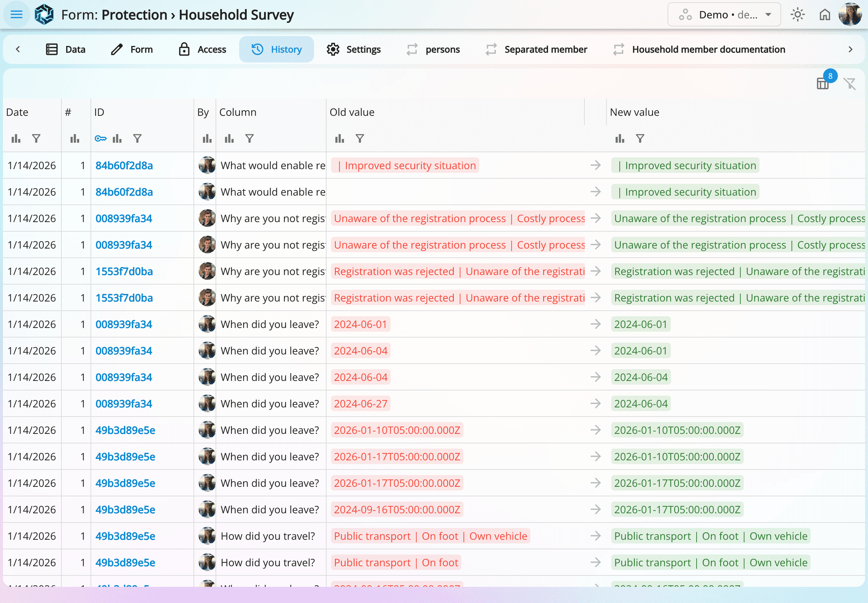The height and width of the screenshot is (603, 868).
Task: Click the home icon in the top bar
Action: (x=825, y=14)
